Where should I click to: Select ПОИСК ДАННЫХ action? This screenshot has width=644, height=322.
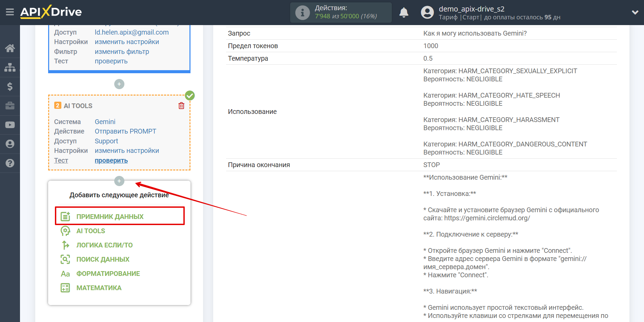click(x=103, y=259)
